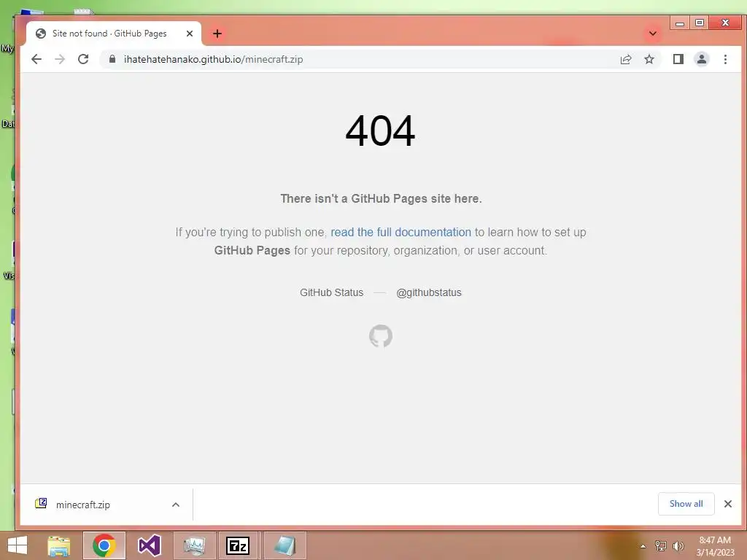Image resolution: width=747 pixels, height=560 pixels.
Task: Launch Visual Studio from the taskbar
Action: [149, 545]
